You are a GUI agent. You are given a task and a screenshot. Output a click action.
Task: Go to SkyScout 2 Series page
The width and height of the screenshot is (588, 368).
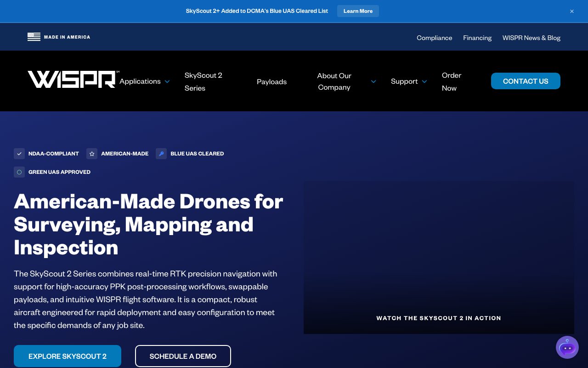[204, 81]
